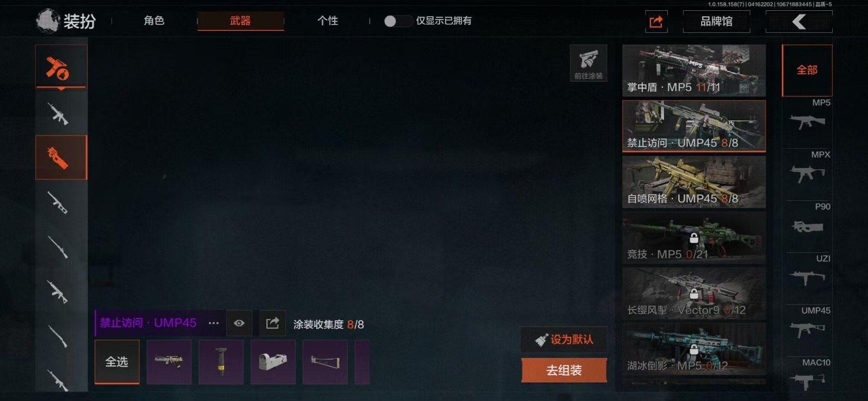868x401 pixels.
Task: Expand the three-dots menu on 禁止访问·UMP45
Action: click(x=213, y=323)
